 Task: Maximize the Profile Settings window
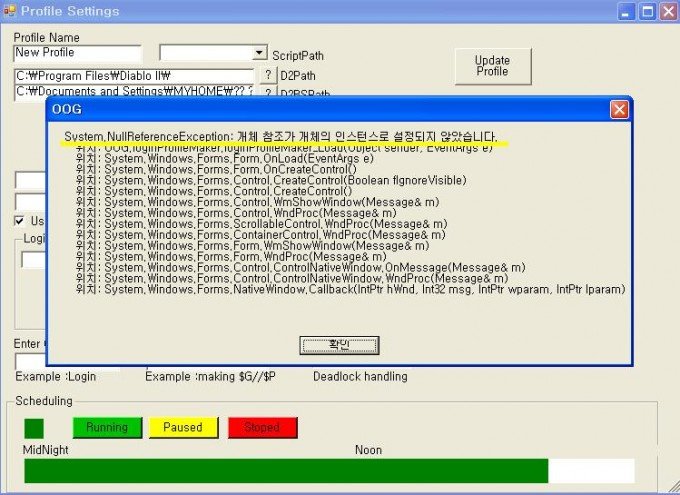click(647, 11)
